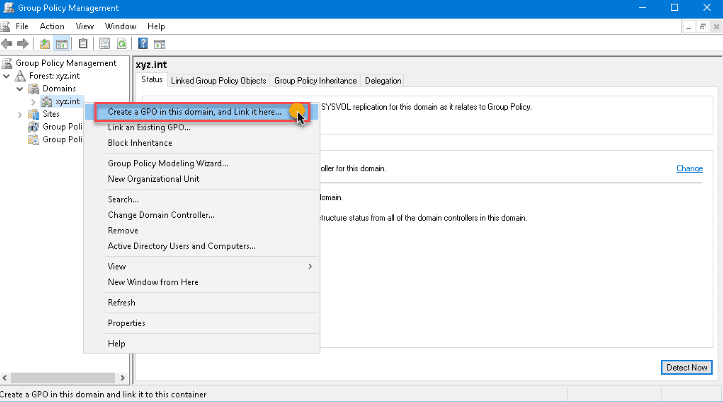Click the MMC document icon beside File menu

click(6, 26)
